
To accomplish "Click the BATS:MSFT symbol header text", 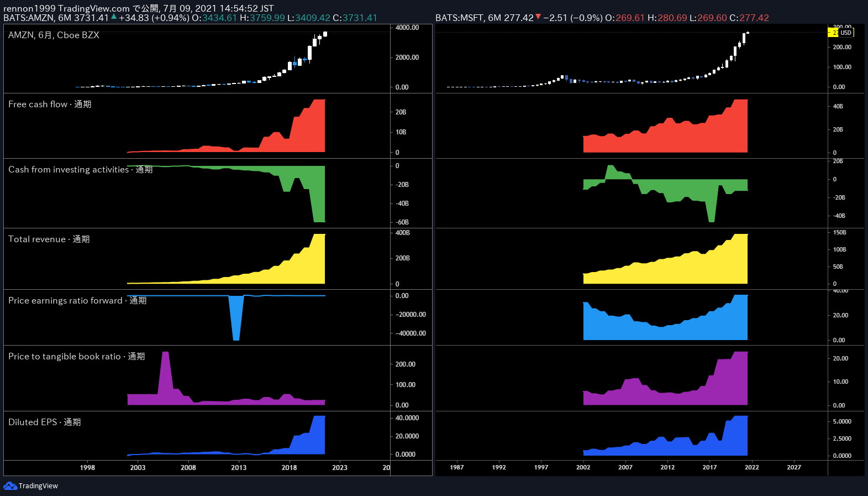I will [460, 18].
